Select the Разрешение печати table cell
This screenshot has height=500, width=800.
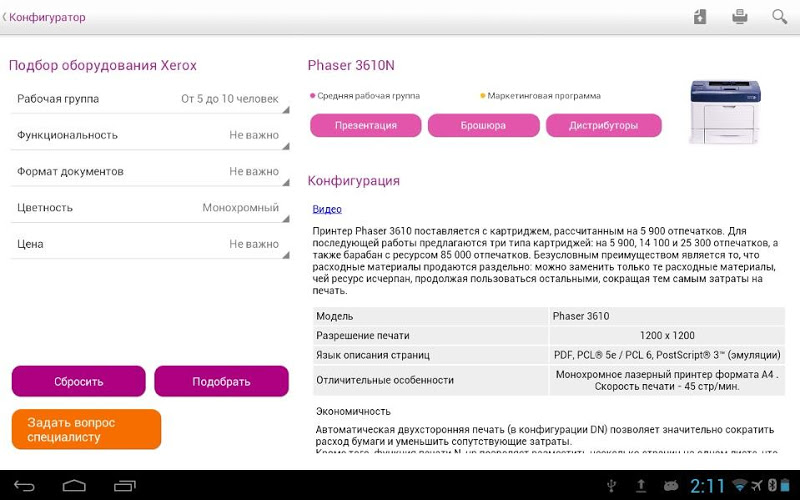click(x=431, y=336)
